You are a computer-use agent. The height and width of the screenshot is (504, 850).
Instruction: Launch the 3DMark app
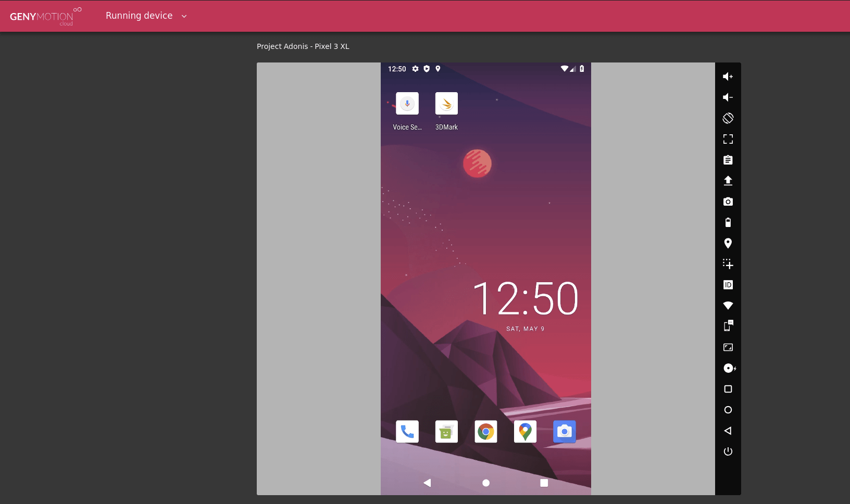(446, 104)
